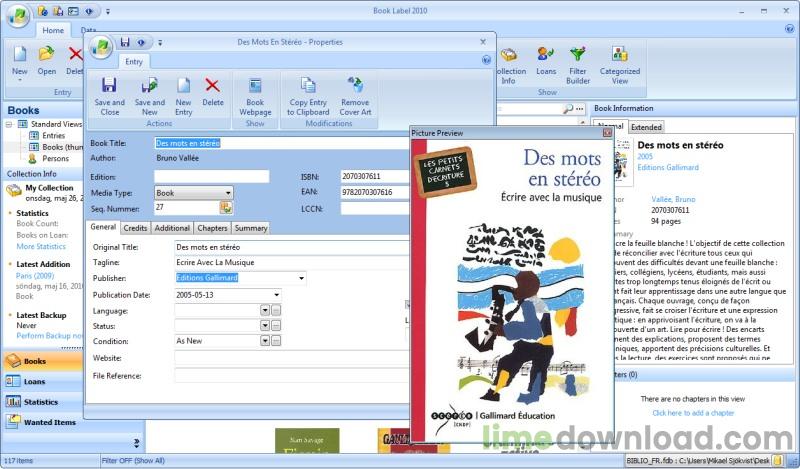Click the Website input field
The width and height of the screenshot is (800, 469).
292,358
